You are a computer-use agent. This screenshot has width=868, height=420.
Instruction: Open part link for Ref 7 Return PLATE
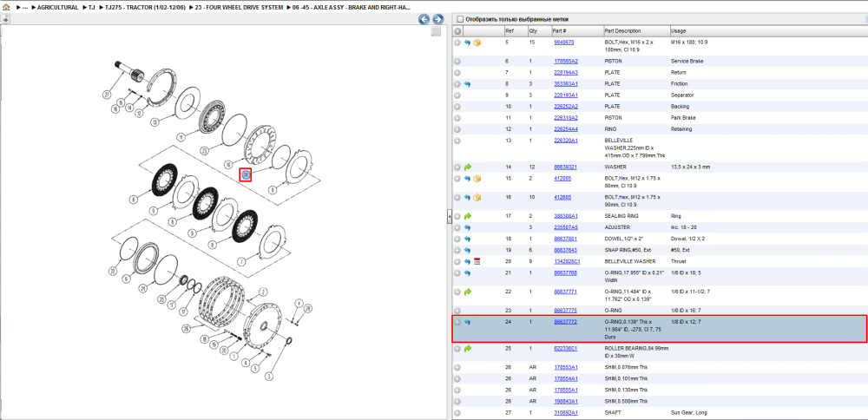coord(566,73)
